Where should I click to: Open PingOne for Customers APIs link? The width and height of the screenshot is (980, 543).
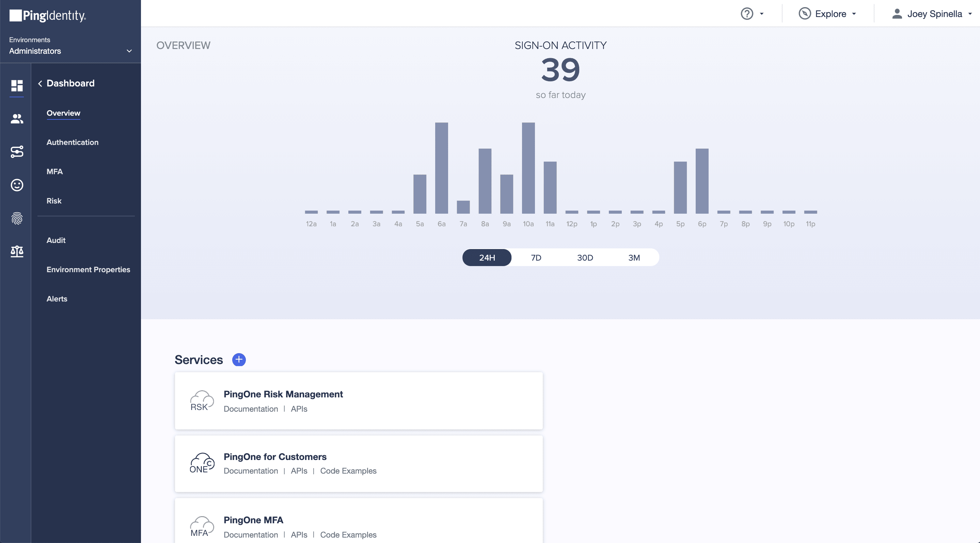click(299, 471)
